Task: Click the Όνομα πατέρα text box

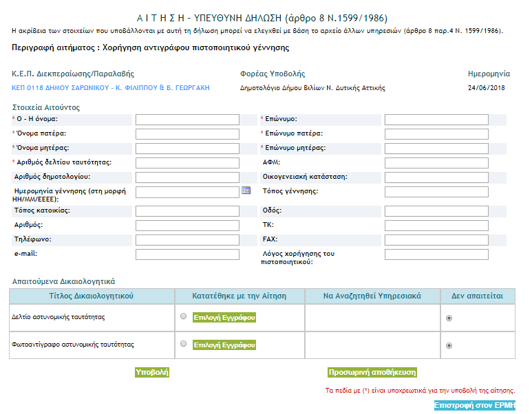Action: click(x=187, y=134)
